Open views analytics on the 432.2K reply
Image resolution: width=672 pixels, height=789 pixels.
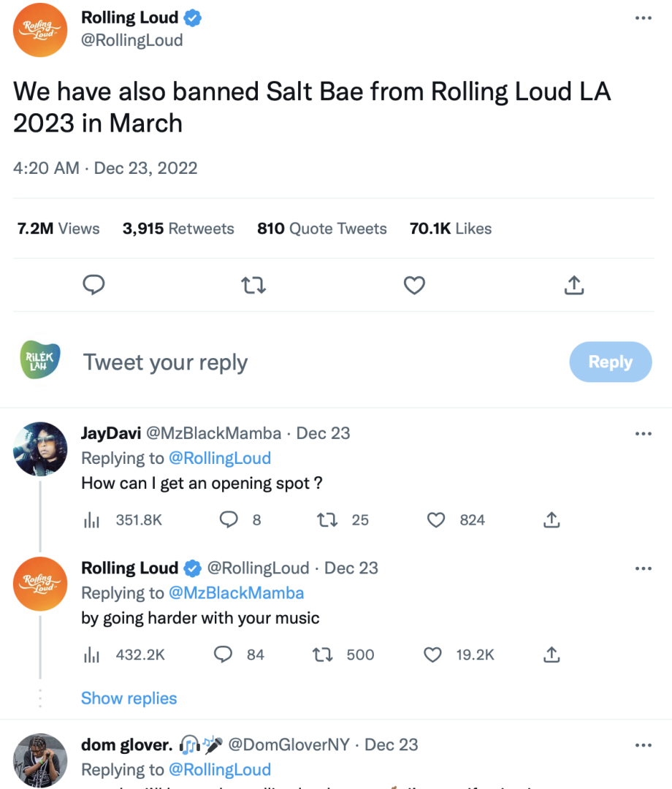91,655
